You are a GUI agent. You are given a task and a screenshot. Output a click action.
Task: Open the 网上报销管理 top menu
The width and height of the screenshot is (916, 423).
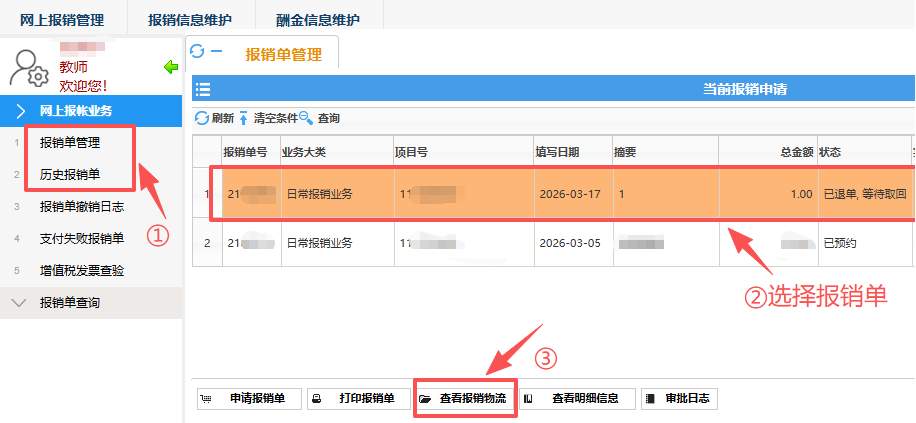(x=63, y=19)
